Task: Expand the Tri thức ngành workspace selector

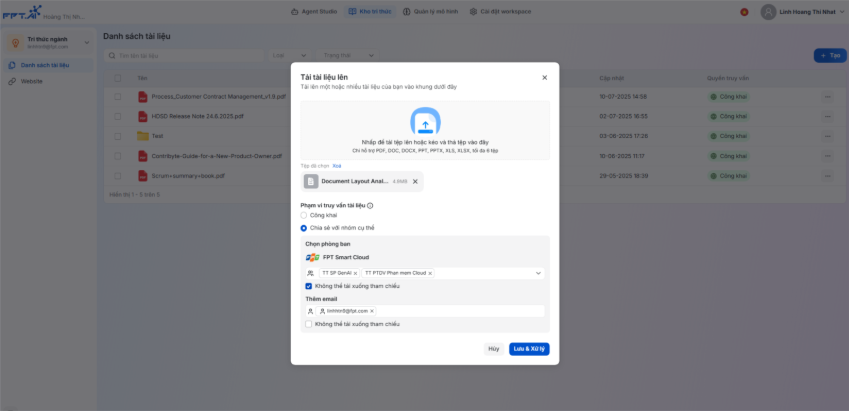Action: coord(86,42)
